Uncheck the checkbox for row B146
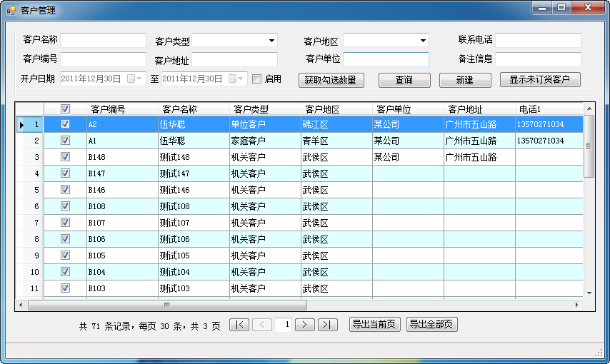This screenshot has height=364, width=610. click(66, 189)
